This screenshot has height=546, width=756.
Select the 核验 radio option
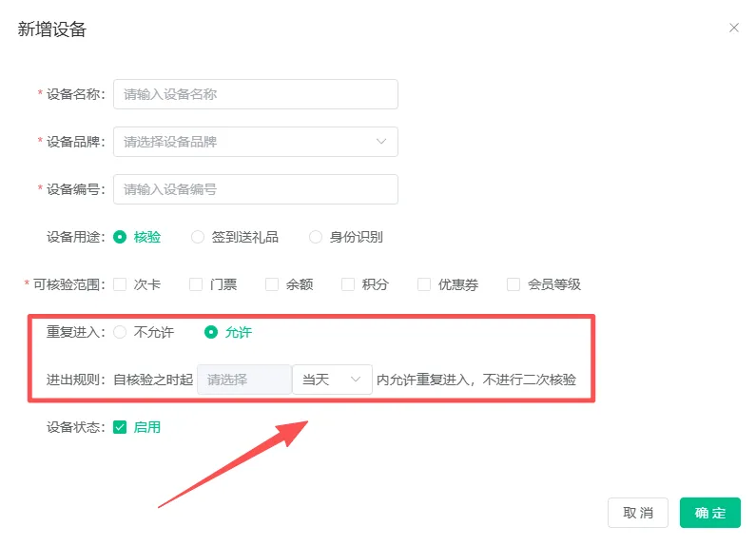coord(120,237)
